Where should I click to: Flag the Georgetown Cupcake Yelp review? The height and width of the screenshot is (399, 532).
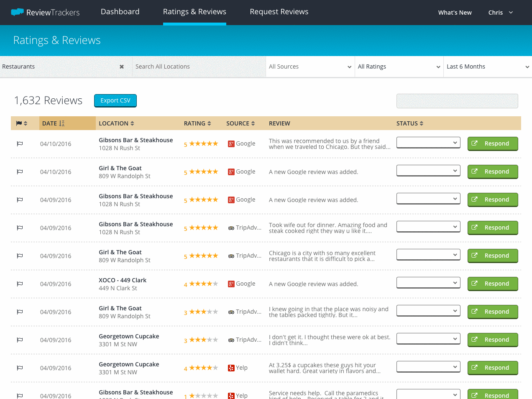(x=20, y=368)
